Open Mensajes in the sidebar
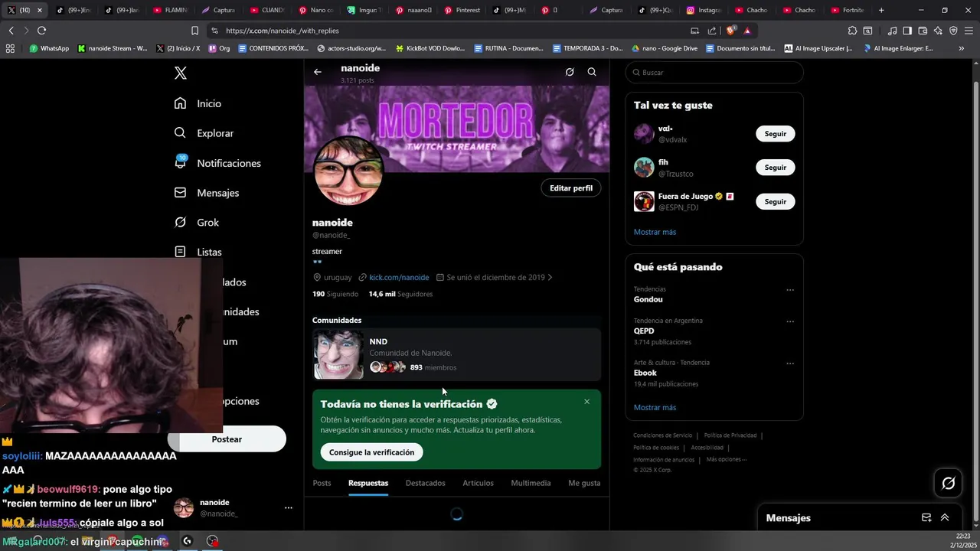 pos(207,193)
